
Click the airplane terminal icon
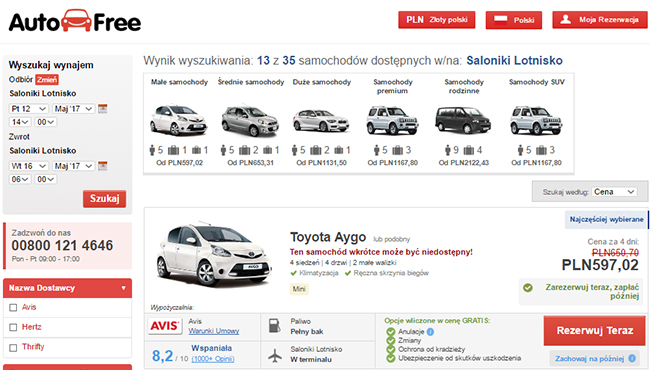click(274, 355)
